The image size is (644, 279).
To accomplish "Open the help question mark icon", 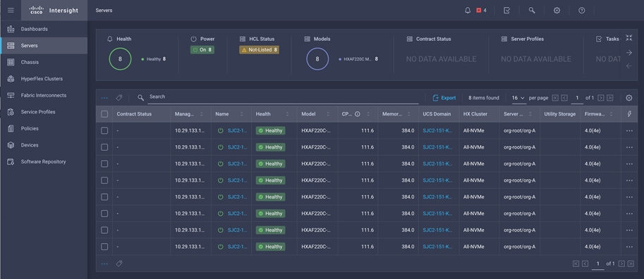I will tap(581, 11).
